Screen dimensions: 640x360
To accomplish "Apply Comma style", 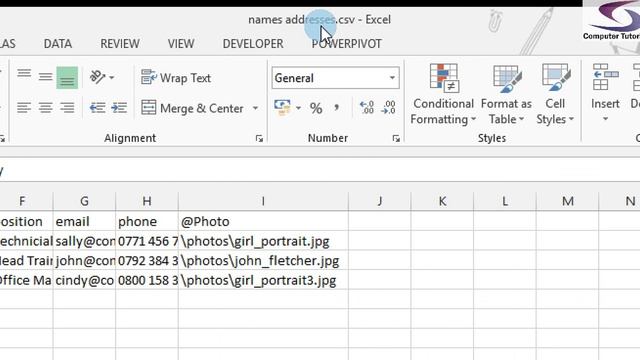I will [336, 108].
